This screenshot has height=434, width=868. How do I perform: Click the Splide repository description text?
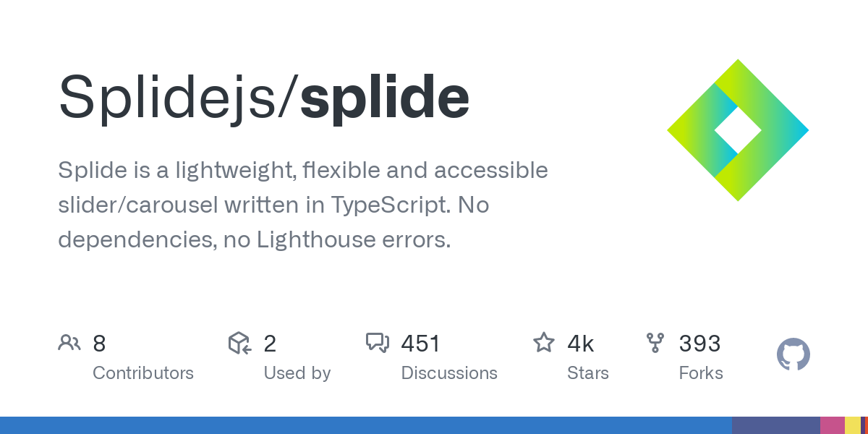point(302,205)
